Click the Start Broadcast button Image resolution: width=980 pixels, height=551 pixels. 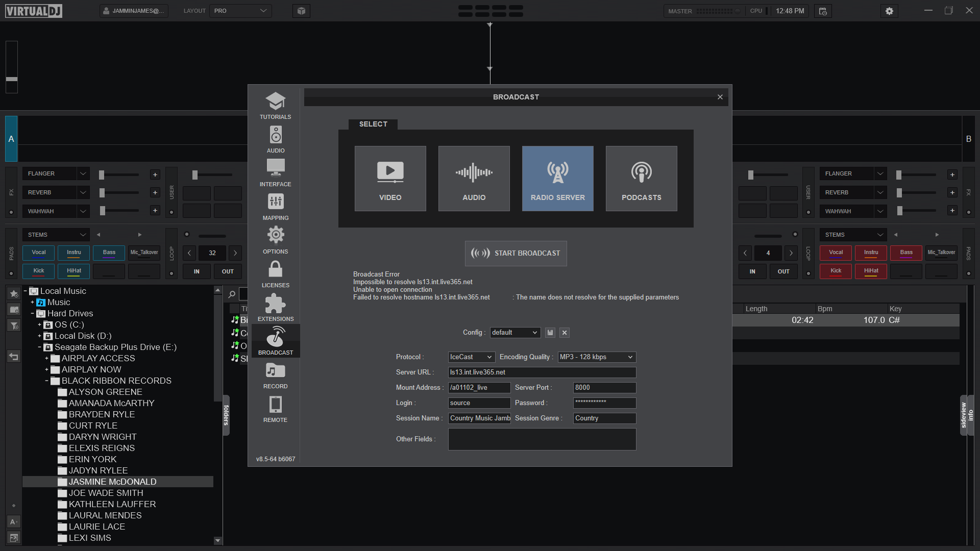516,253
